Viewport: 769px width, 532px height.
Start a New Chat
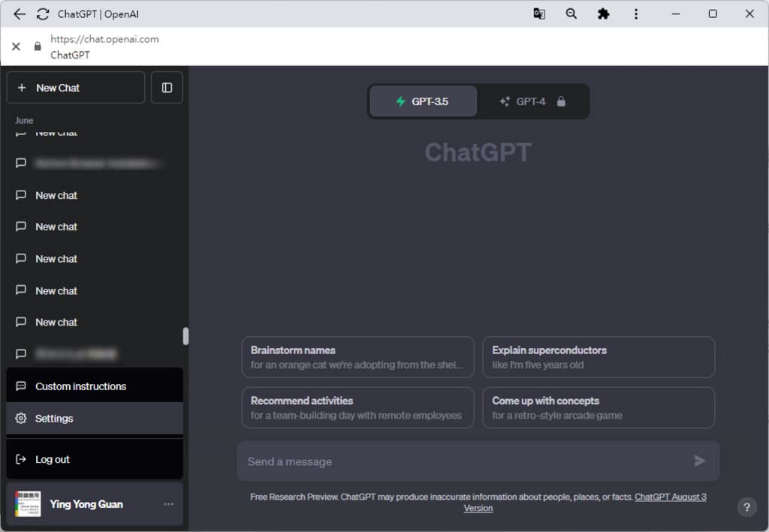click(76, 88)
